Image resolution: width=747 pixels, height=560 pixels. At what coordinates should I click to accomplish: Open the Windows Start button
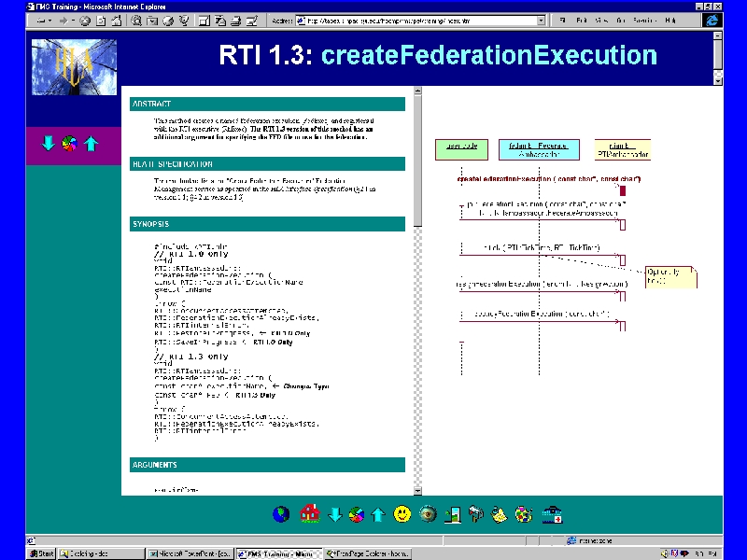(41, 553)
